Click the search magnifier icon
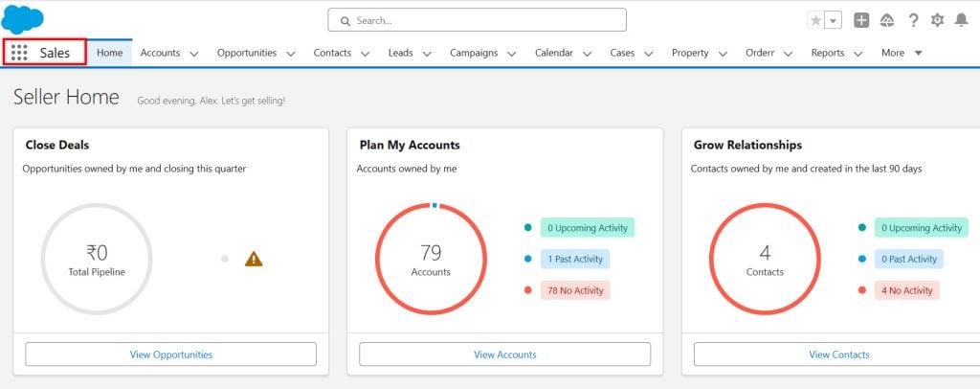Screen dimensions: 980x389 pyautogui.click(x=345, y=21)
